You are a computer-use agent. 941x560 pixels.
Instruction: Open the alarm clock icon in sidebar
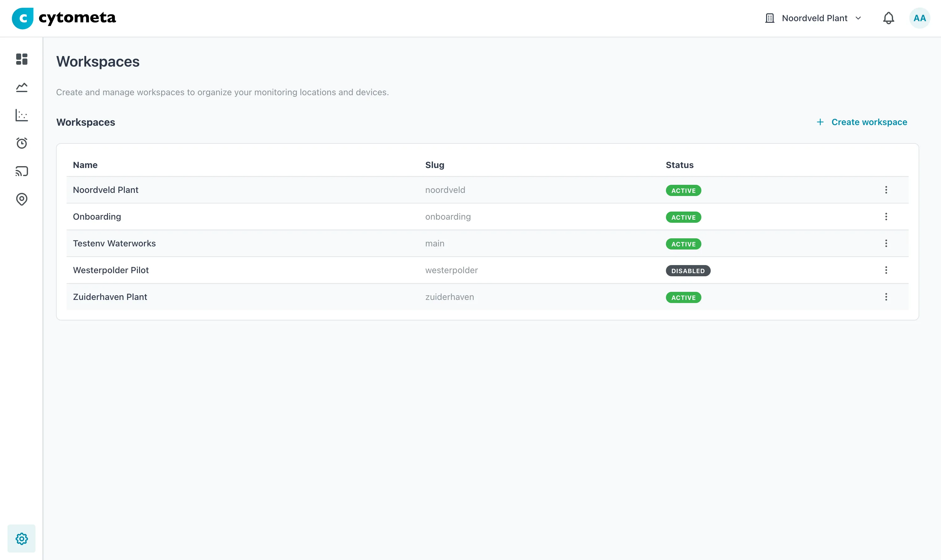(x=21, y=143)
